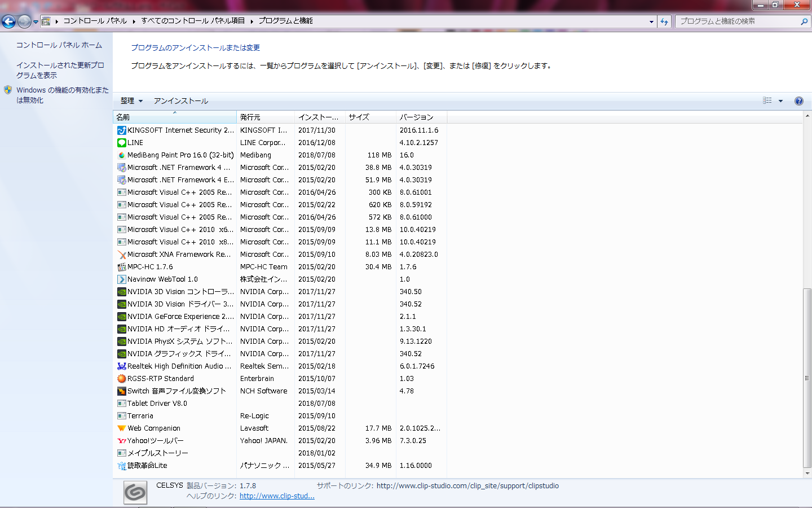Click the Navinow WebTool icon
This screenshot has height=508, width=812.
click(121, 279)
